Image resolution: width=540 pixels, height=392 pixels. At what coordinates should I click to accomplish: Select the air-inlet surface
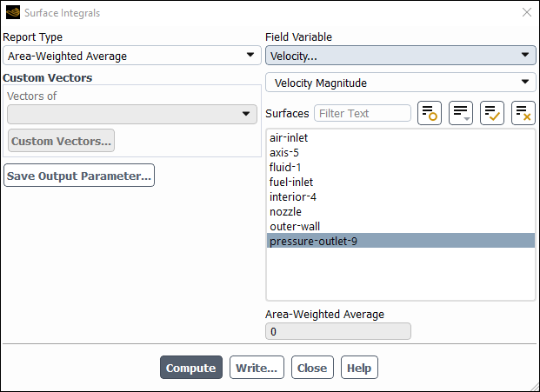[x=289, y=137]
